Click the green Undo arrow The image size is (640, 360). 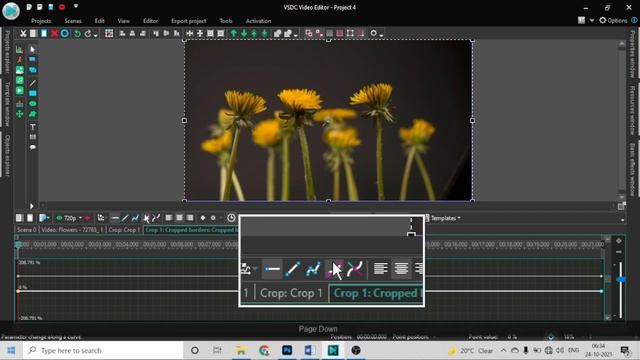[77, 33]
